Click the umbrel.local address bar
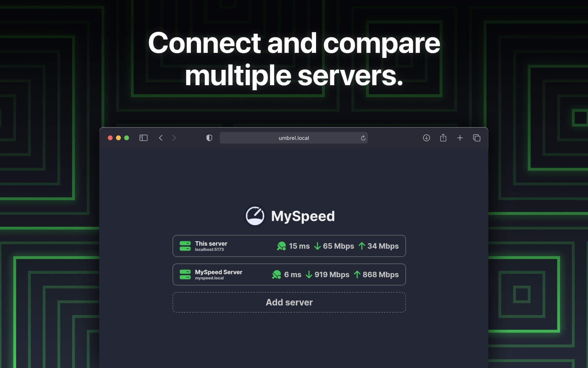588x368 pixels. point(293,138)
